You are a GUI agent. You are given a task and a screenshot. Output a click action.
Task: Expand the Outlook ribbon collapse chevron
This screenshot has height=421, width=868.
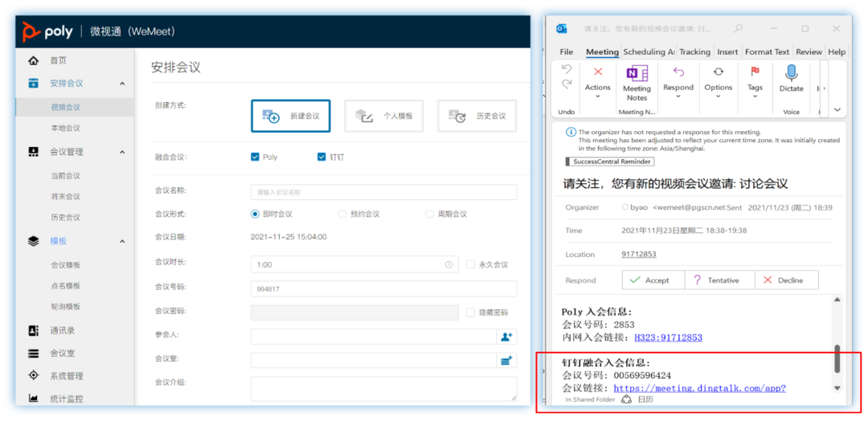click(837, 109)
